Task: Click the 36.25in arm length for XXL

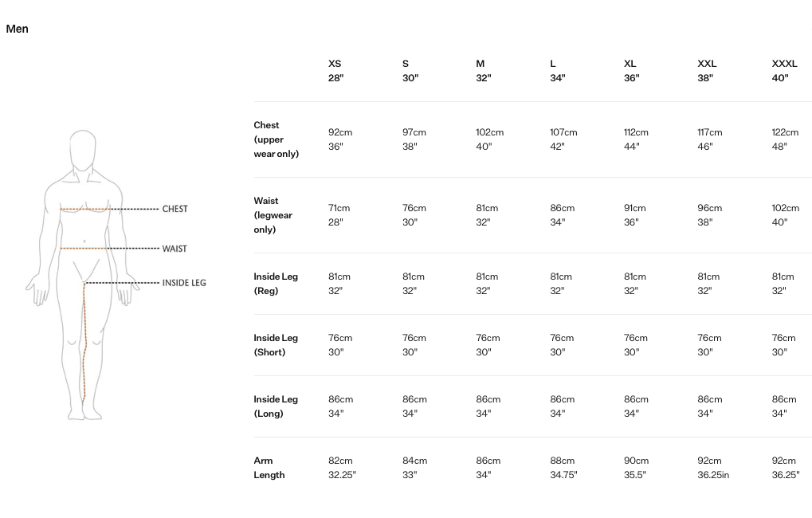Action: [x=712, y=475]
